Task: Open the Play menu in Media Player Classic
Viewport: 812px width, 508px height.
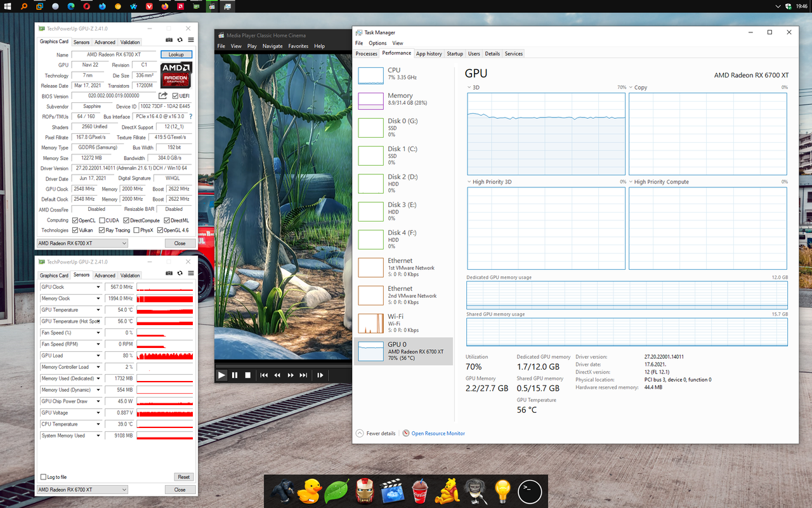Action: [x=252, y=46]
